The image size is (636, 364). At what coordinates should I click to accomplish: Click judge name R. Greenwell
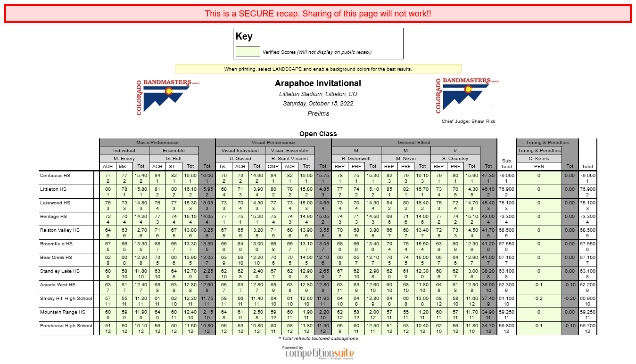point(356,159)
